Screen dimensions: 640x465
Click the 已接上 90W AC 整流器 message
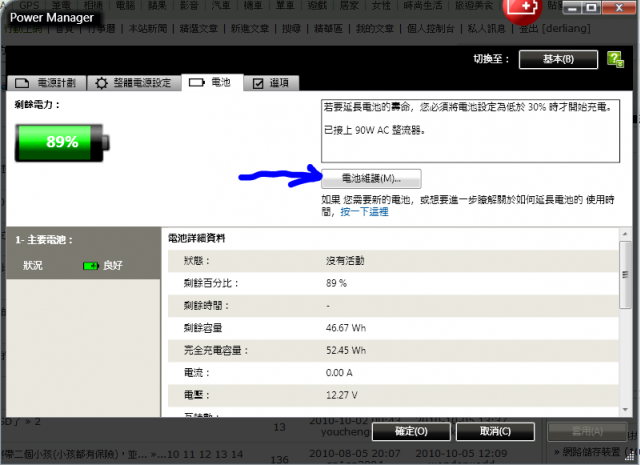click(x=374, y=130)
